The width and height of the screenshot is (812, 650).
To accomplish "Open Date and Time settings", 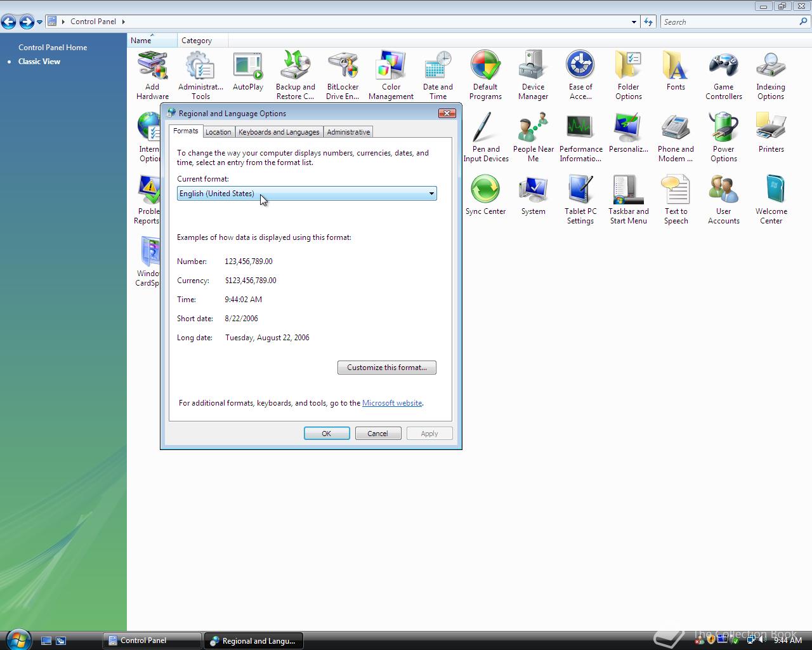I will click(x=438, y=75).
